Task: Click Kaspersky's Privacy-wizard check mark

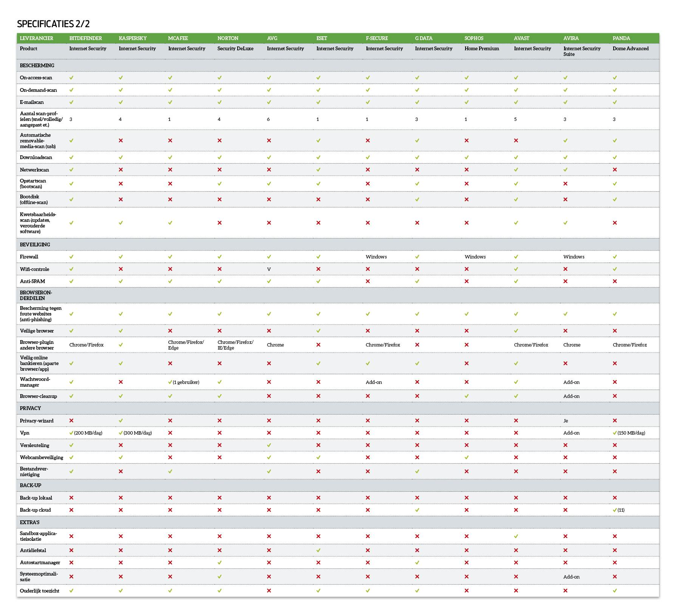Action: tap(121, 421)
